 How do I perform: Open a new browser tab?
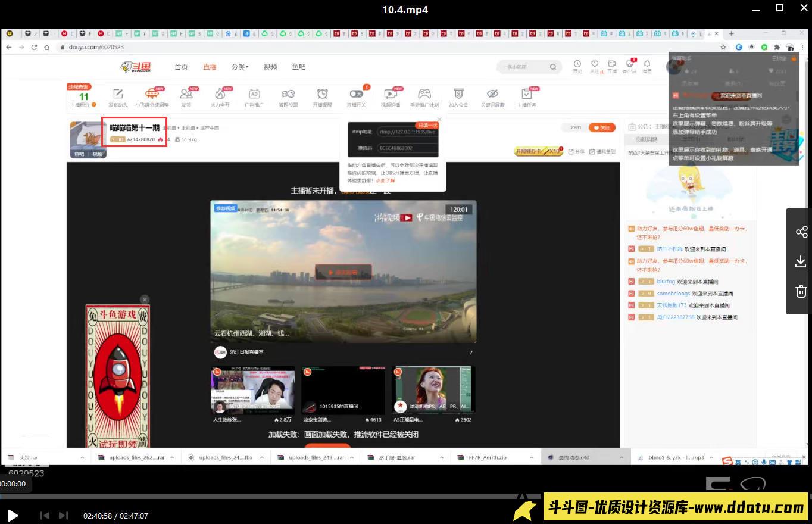click(x=732, y=33)
